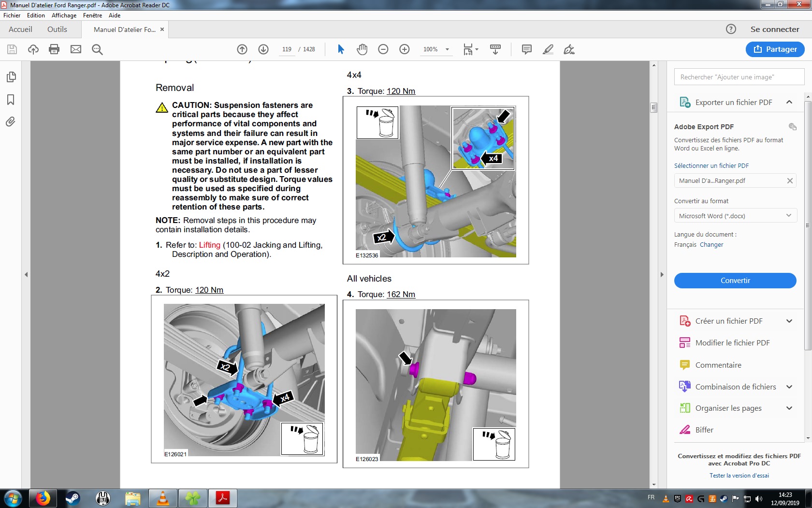
Task: Click the Save file icon
Action: tap(12, 49)
